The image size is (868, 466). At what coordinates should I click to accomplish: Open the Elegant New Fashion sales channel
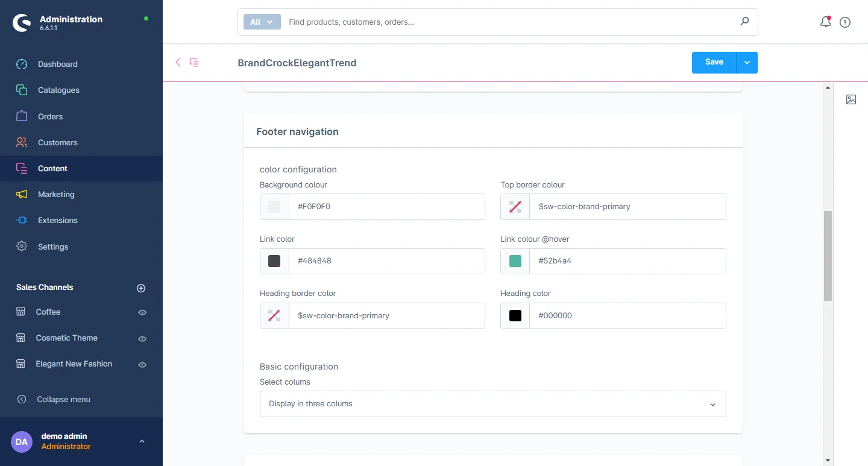coord(74,364)
